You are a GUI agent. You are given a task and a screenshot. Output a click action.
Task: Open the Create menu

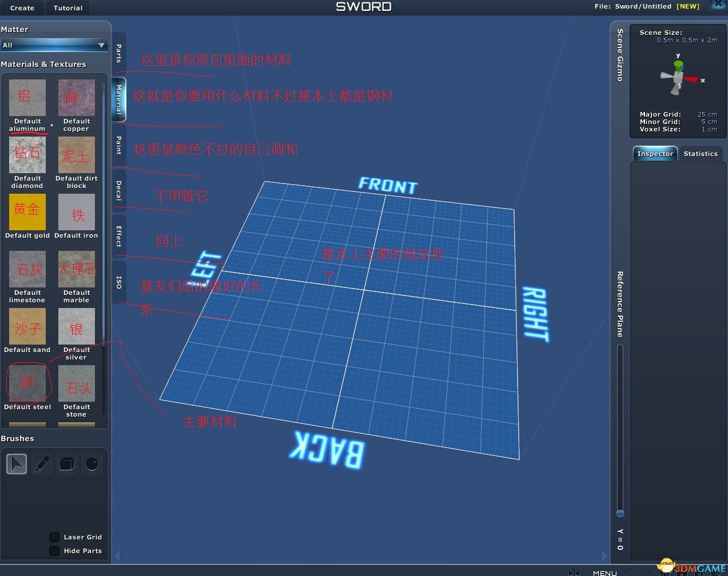pyautogui.click(x=22, y=8)
